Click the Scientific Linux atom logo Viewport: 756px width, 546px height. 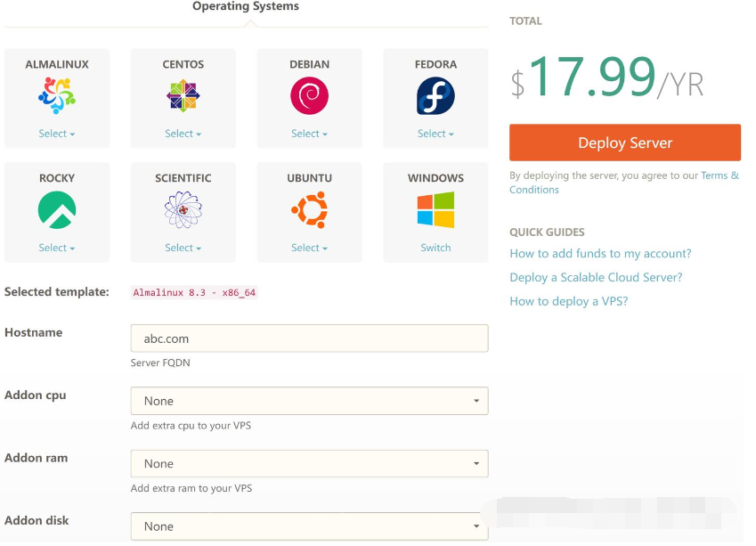[183, 210]
